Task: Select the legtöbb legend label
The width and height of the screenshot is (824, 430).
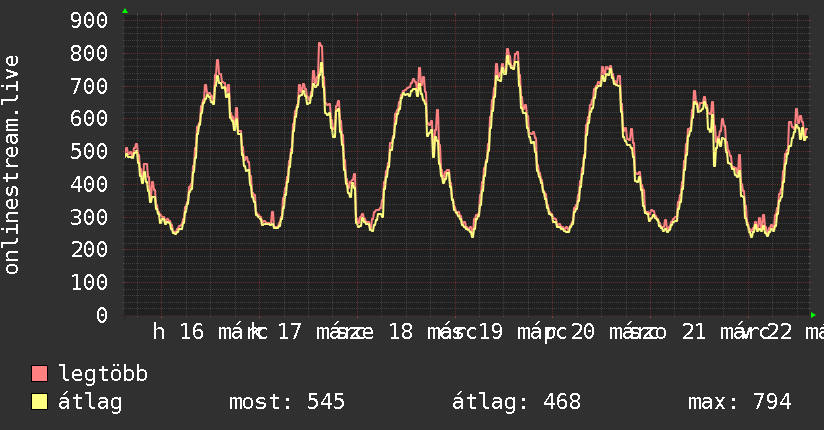Action: pos(103,374)
